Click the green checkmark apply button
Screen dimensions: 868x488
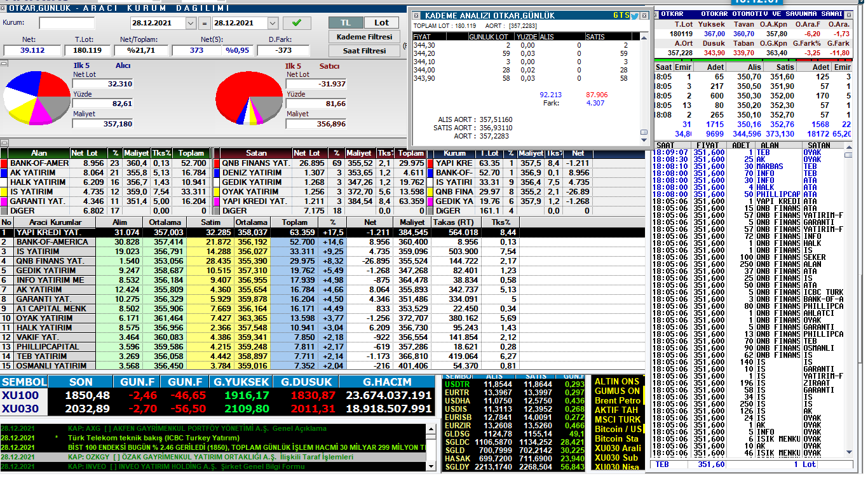point(297,23)
